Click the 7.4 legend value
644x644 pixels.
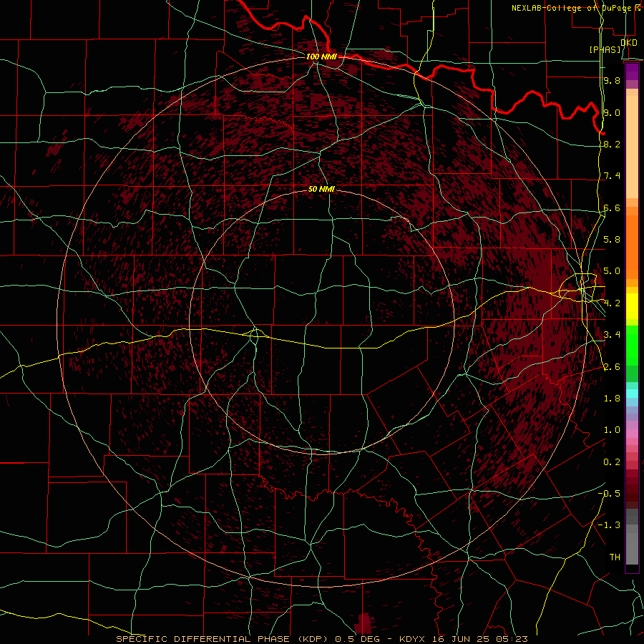coord(612,176)
